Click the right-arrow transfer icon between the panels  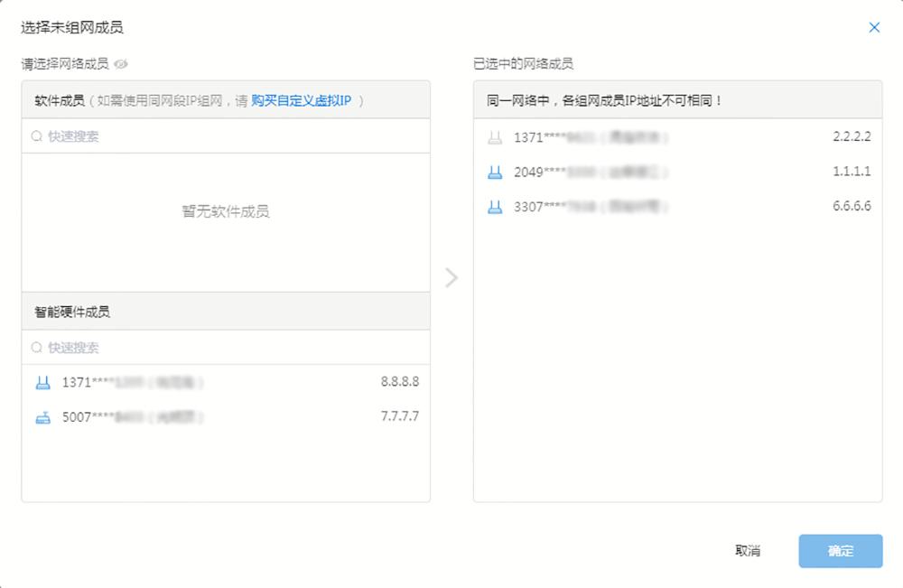[451, 278]
